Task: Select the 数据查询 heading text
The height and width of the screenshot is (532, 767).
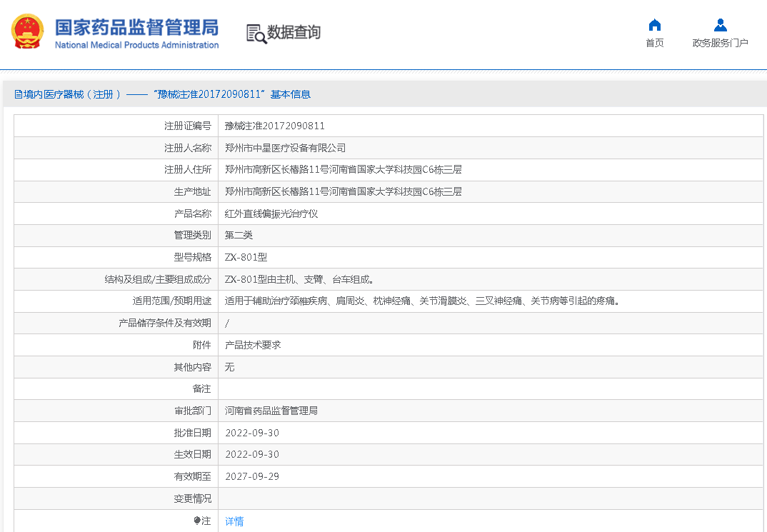Action: tap(294, 32)
